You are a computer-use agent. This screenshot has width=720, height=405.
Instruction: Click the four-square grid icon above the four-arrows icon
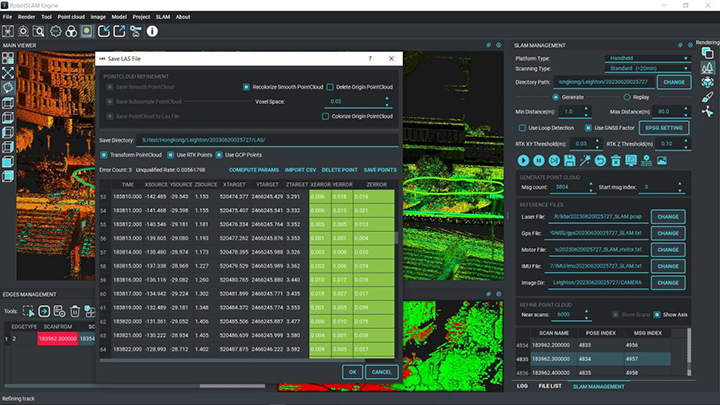pyautogui.click(x=8, y=58)
